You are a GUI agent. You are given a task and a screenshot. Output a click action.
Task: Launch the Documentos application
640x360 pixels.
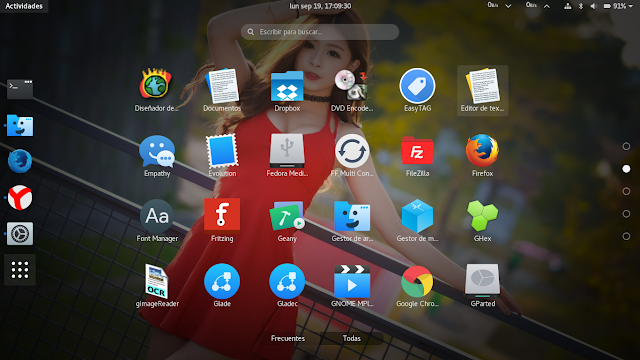click(222, 85)
